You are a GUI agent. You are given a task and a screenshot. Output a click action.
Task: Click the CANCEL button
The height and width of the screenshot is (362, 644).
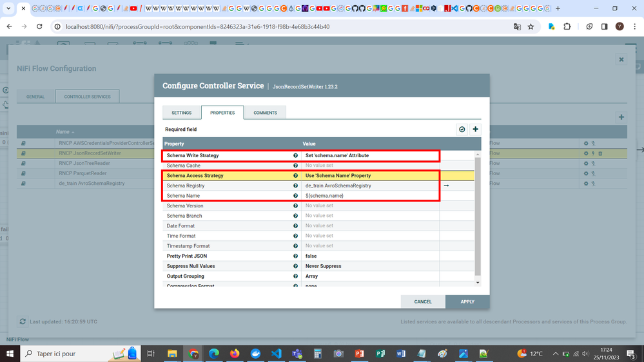423,301
